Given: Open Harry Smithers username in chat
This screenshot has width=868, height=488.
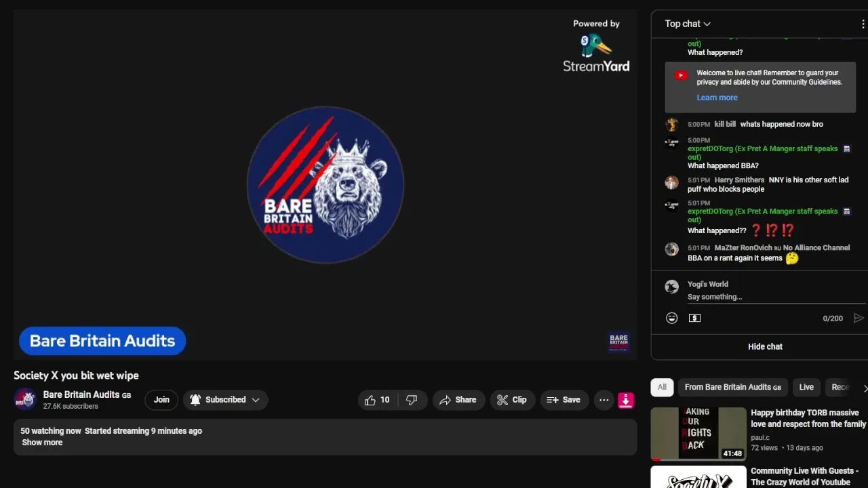Looking at the screenshot, I should [739, 180].
